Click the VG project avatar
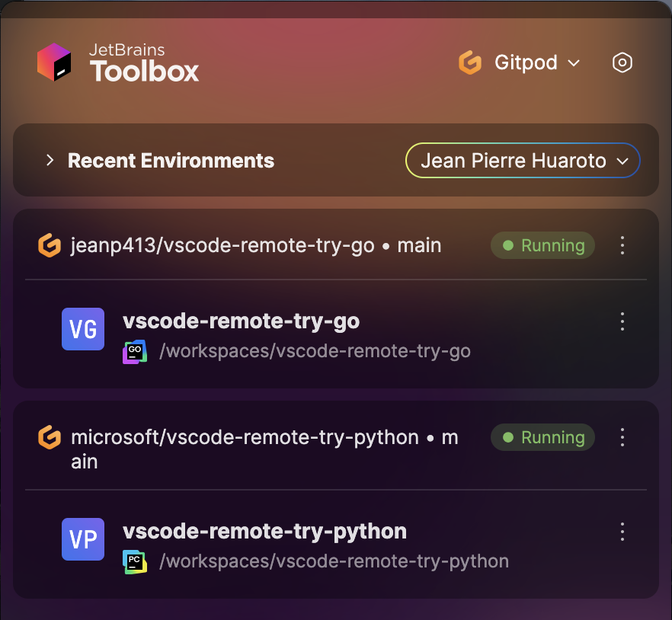672x620 pixels. (x=83, y=329)
